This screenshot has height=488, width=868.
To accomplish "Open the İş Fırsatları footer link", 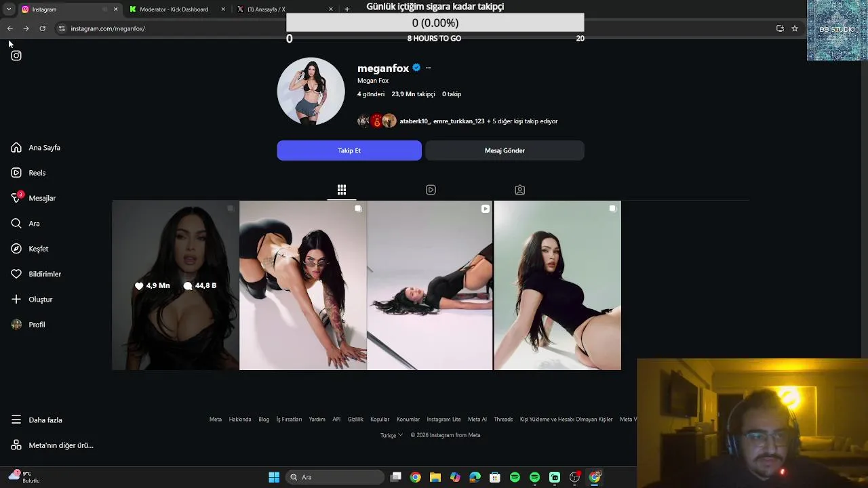I will click(x=289, y=420).
